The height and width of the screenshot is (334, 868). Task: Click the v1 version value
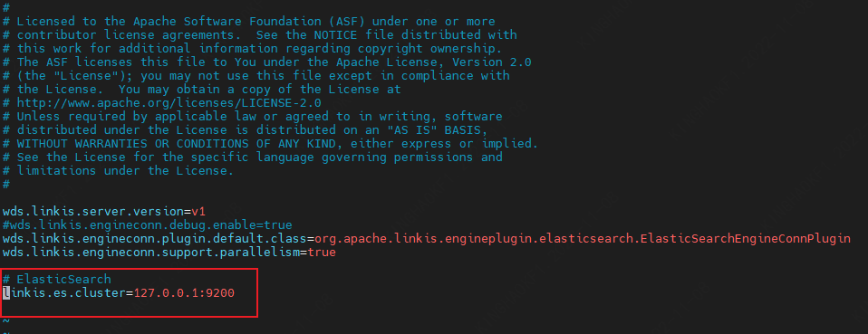coord(198,211)
